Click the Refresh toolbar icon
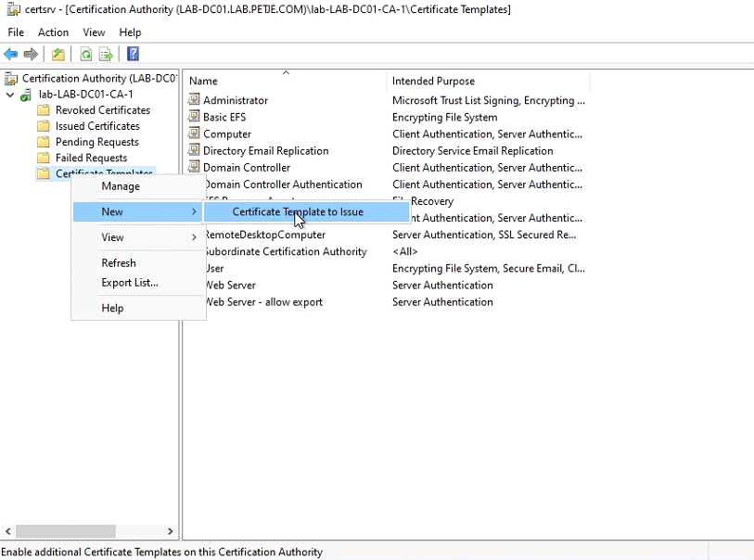Screen dimensions: 754x560 pos(85,55)
